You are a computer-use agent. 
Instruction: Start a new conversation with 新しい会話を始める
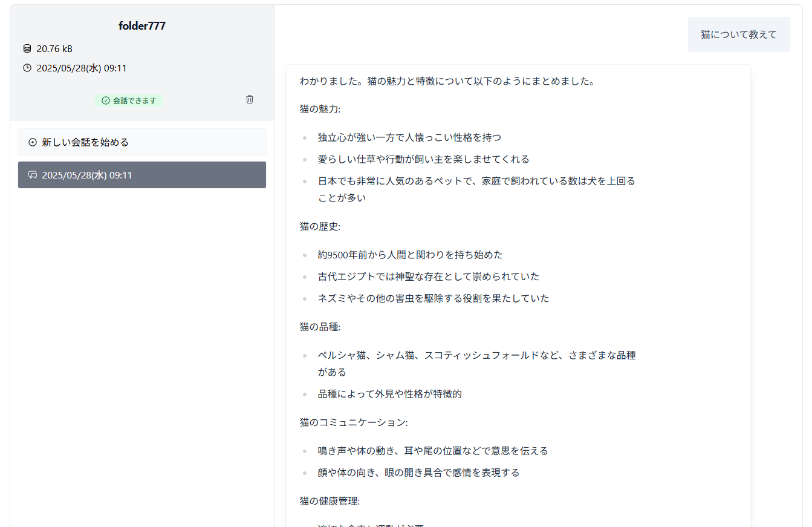pos(142,142)
